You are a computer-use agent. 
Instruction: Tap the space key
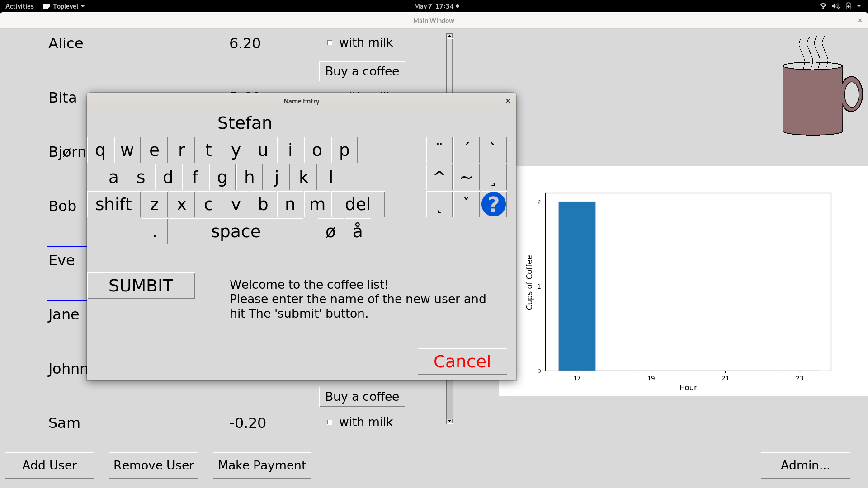[x=236, y=231]
